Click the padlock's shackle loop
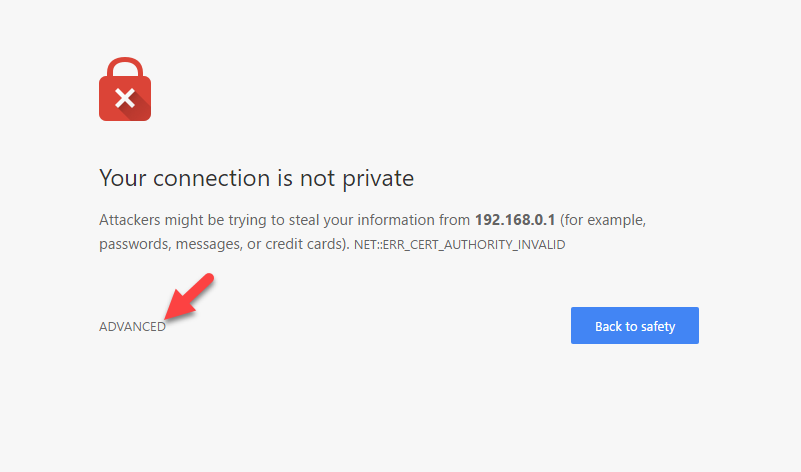The width and height of the screenshot is (801, 472). (x=124, y=65)
